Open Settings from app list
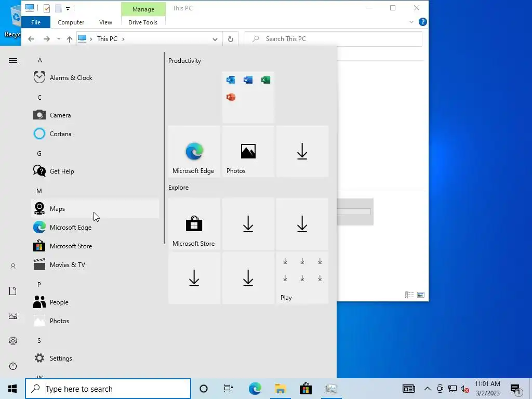Viewport: 532px width, 399px height. [95, 358]
